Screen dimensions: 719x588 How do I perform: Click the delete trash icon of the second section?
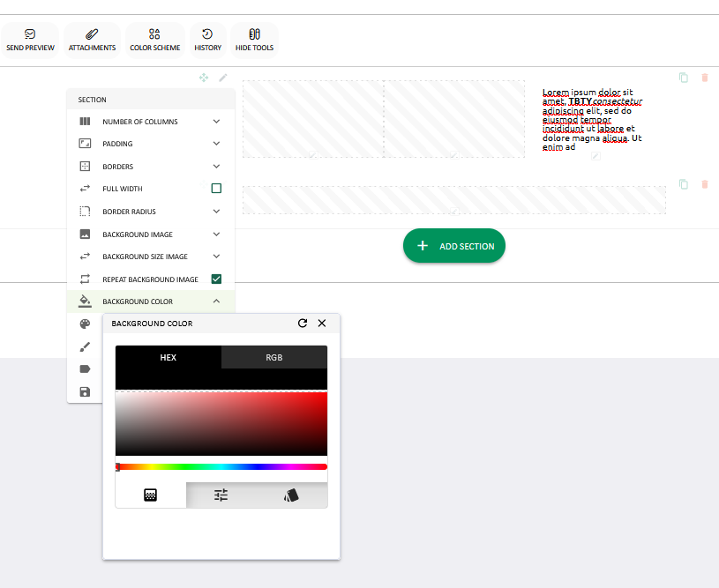pyautogui.click(x=705, y=184)
